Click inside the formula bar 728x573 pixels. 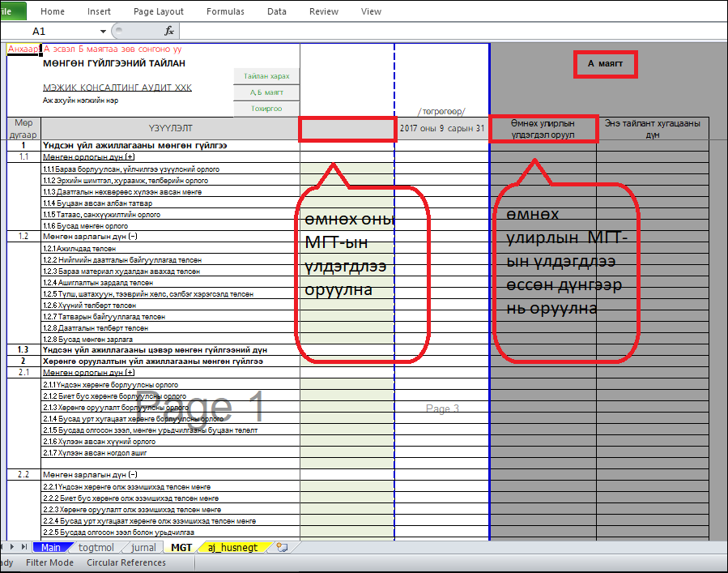point(445,31)
